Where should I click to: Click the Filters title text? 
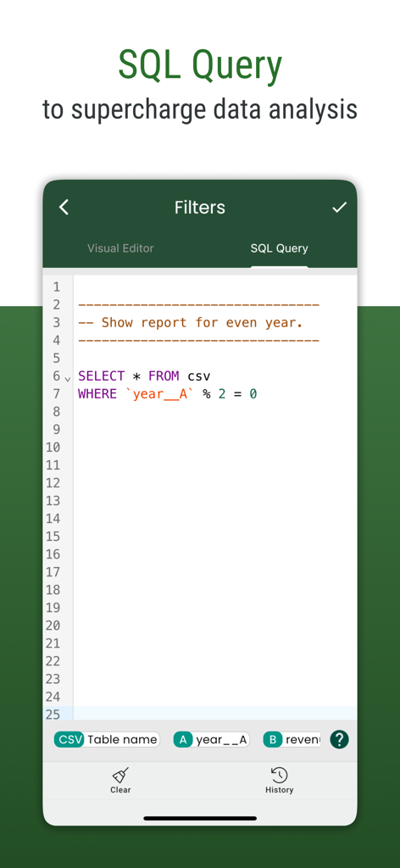point(200,208)
